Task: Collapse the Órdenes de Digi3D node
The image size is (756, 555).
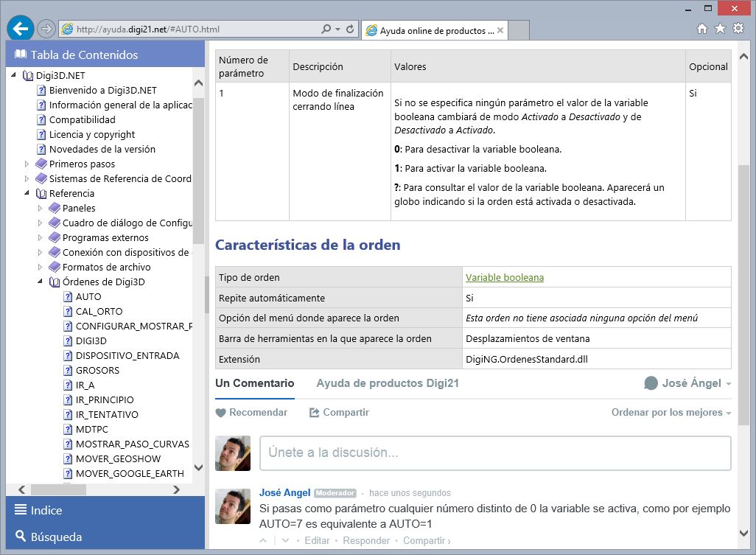Action: tap(41, 282)
